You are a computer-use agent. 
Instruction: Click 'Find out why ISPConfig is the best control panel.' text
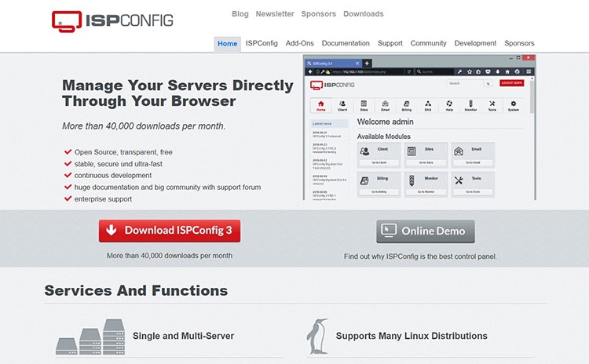pyautogui.click(x=420, y=257)
